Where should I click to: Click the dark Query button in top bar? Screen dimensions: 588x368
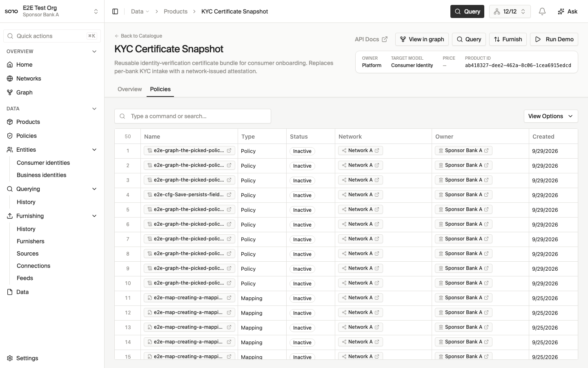coord(467,11)
